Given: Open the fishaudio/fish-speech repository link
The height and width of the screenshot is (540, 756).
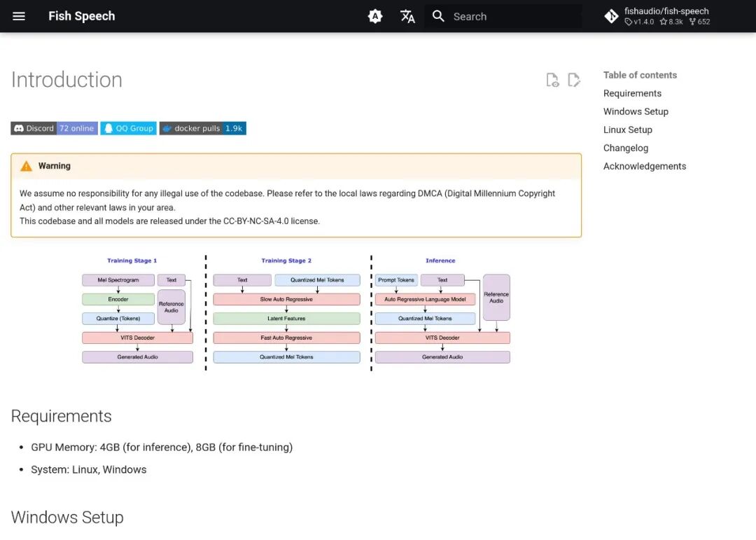Looking at the screenshot, I should [x=657, y=16].
